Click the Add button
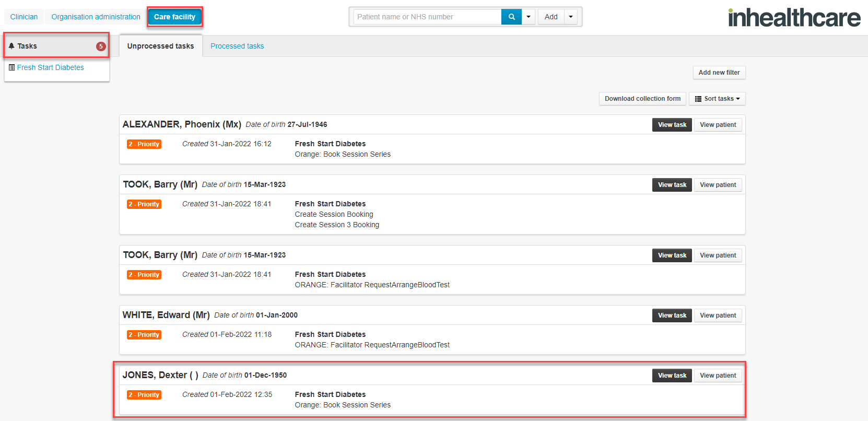 551,17
